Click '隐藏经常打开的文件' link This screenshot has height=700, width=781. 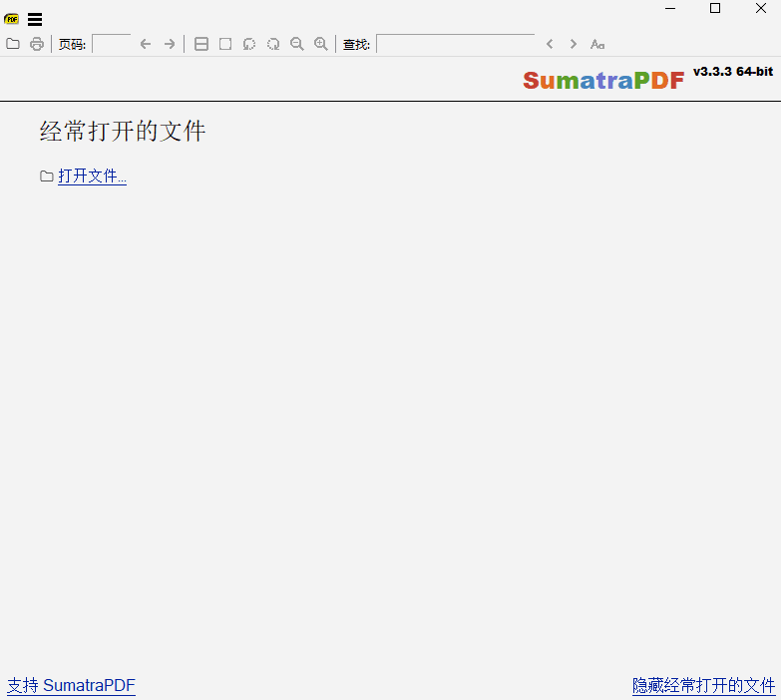[703, 686]
